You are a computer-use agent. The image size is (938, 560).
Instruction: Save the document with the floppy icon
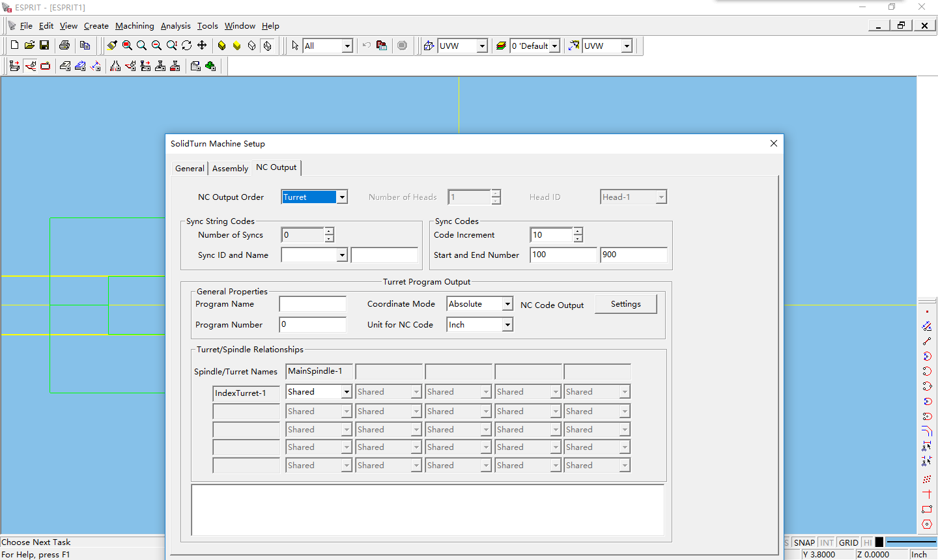coord(44,45)
